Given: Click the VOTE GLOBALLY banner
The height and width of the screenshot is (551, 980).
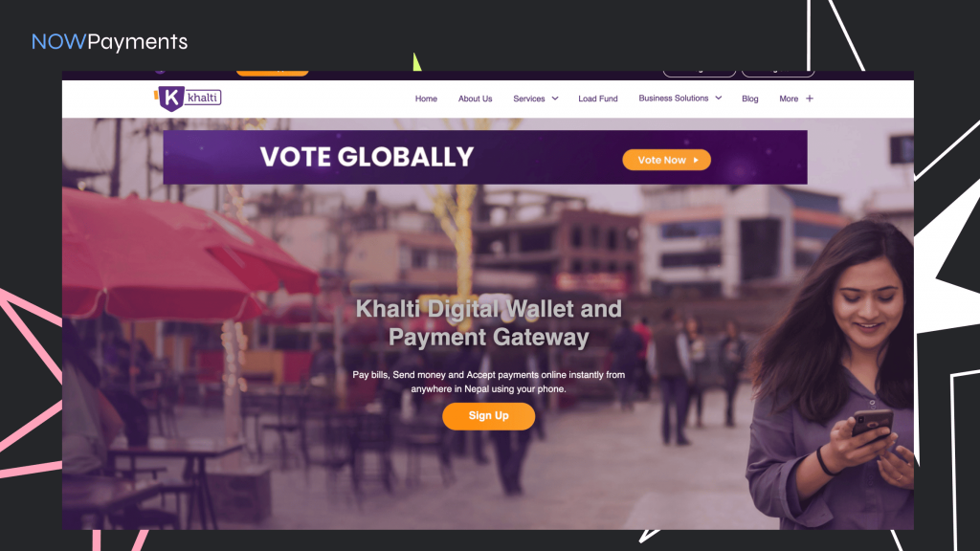Looking at the screenshot, I should tap(485, 158).
